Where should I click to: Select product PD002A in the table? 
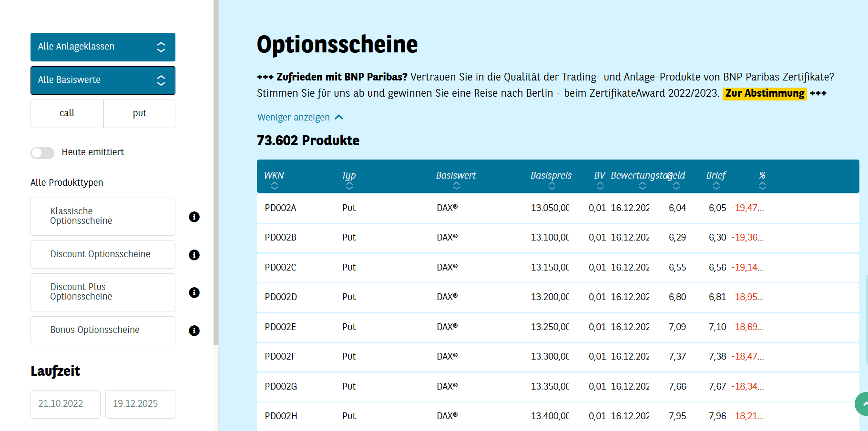point(280,208)
